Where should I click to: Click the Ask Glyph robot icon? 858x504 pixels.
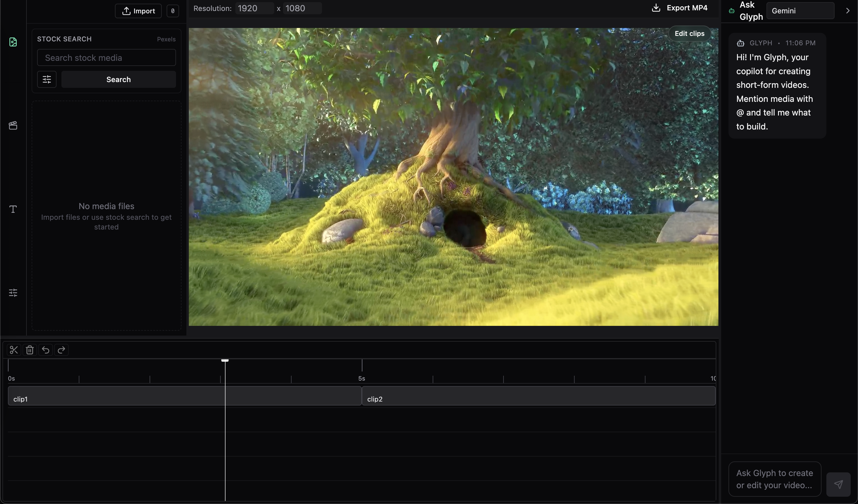point(731,11)
